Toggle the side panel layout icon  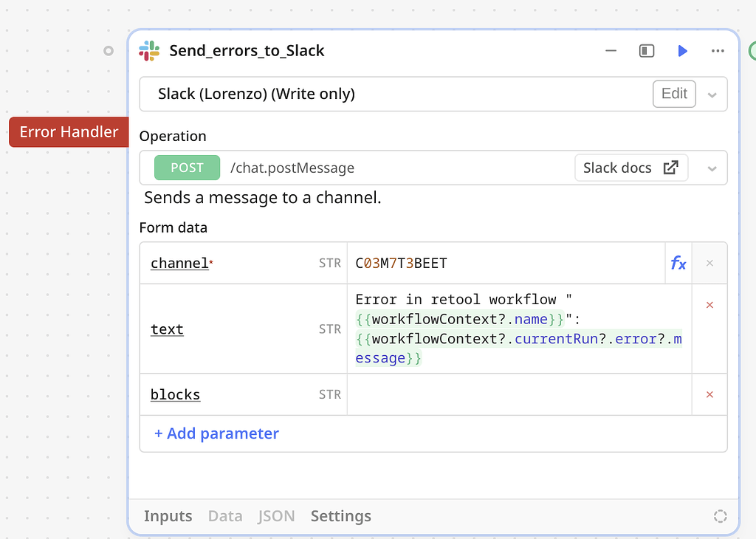(x=646, y=51)
